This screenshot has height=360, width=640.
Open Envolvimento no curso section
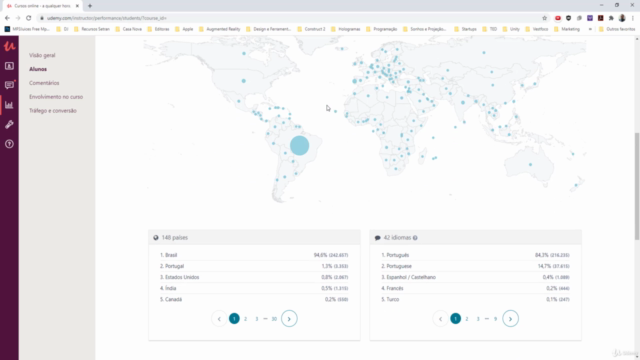pos(56,97)
